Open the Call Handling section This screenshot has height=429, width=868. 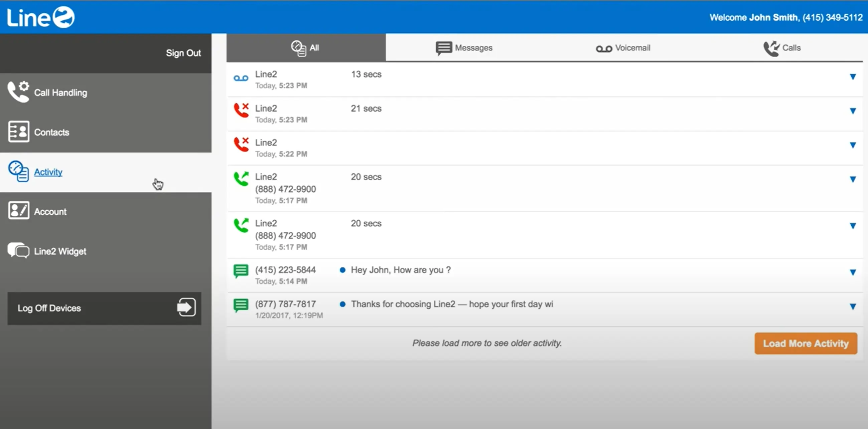(x=60, y=92)
